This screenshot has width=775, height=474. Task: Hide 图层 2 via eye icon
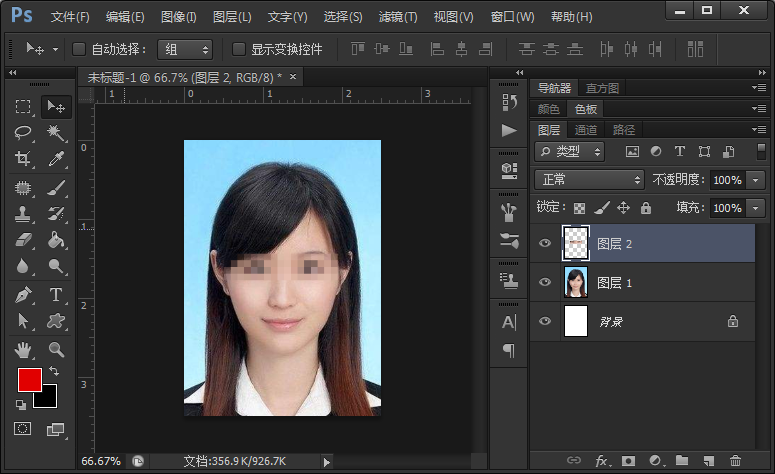(545, 243)
